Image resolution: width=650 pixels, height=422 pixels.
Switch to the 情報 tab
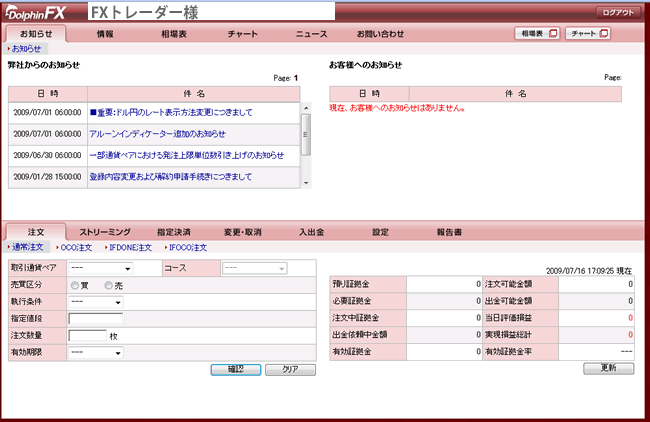tap(105, 34)
